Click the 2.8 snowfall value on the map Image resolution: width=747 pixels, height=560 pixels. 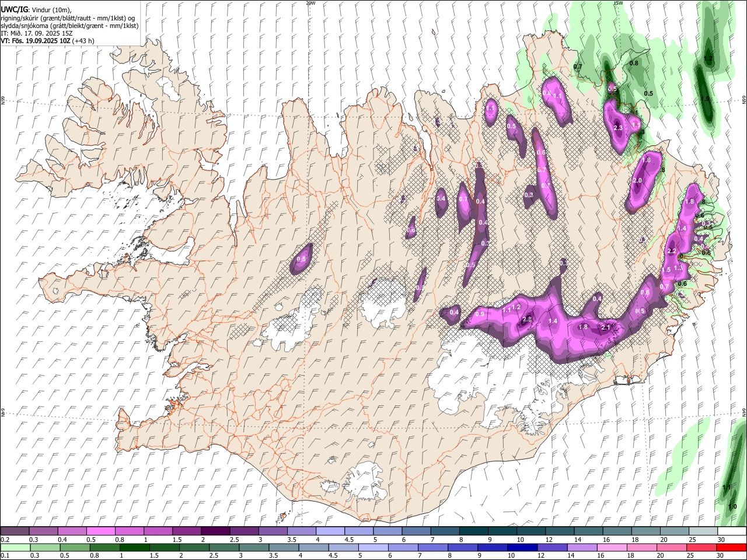(x=527, y=319)
